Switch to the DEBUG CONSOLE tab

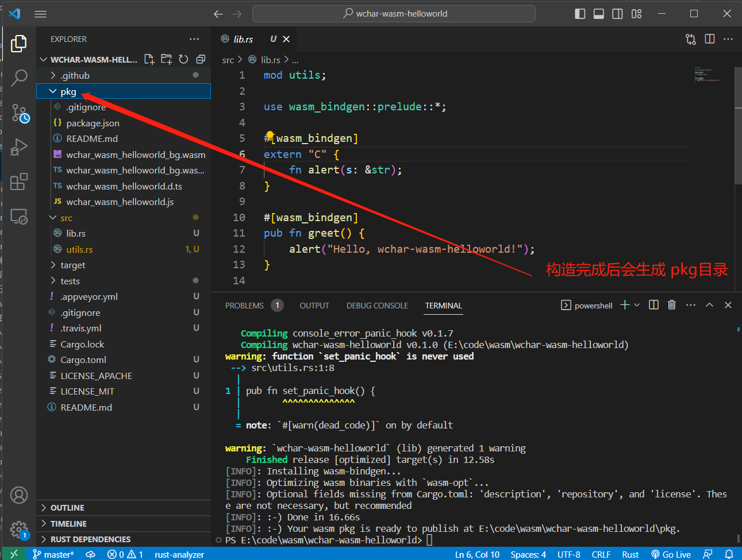click(x=377, y=306)
